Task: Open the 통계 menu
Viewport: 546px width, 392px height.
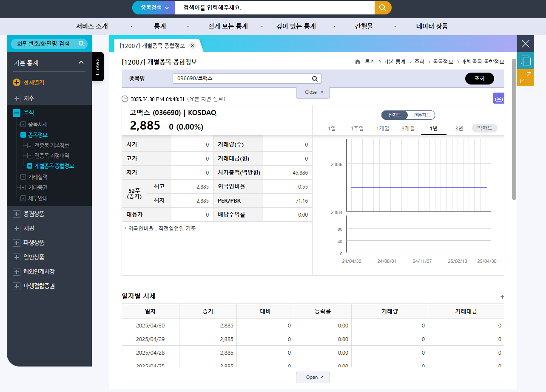Action: 160,26
